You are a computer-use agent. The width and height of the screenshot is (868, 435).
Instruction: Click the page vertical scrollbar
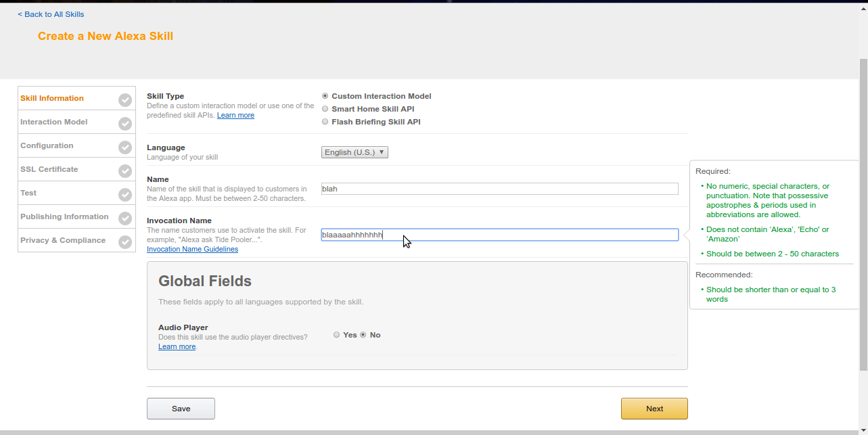(x=863, y=214)
